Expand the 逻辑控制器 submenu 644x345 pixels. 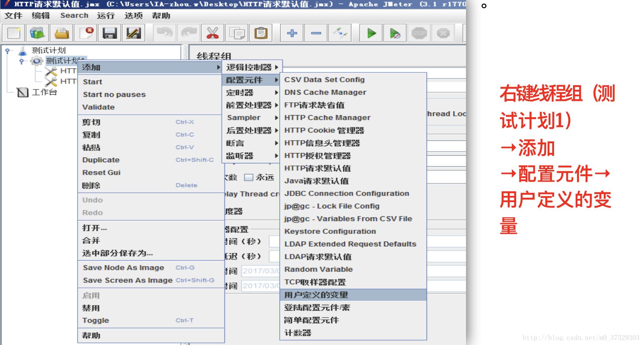(249, 67)
